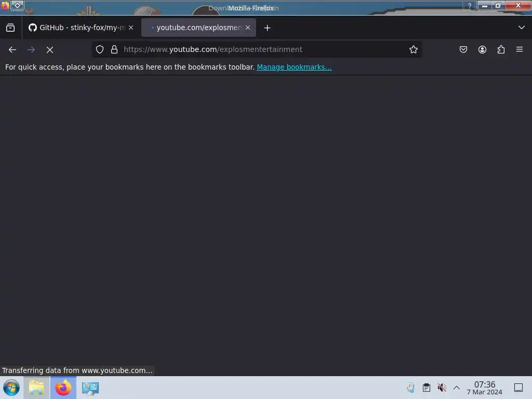532x399 pixels.
Task: Open the Firefox account menu
Action: [x=482, y=49]
